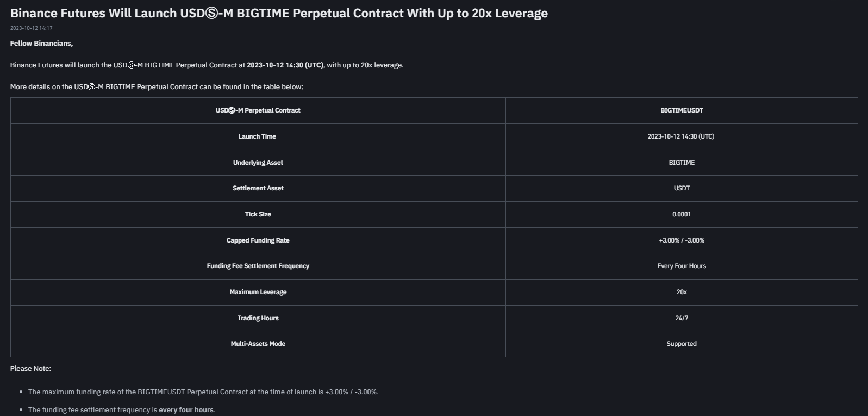Screen dimensions: 868x416
Task: Click the "Every Four Hours" table cell
Action: tap(682, 266)
